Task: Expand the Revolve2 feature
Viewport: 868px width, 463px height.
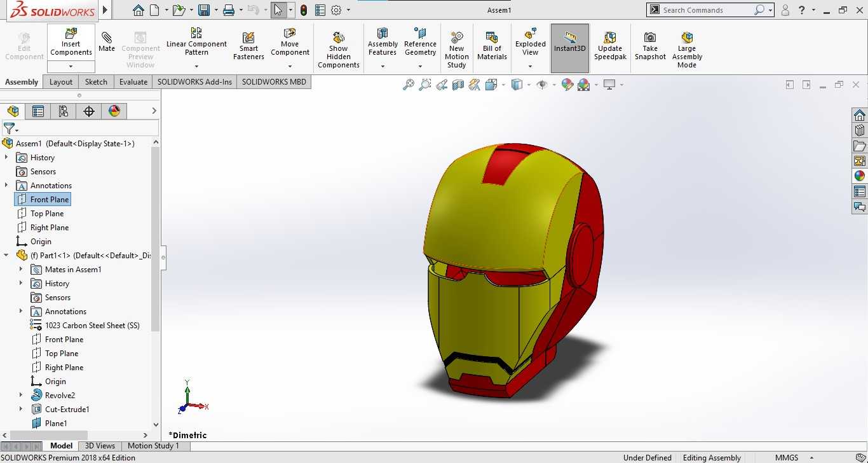Action: 21,395
